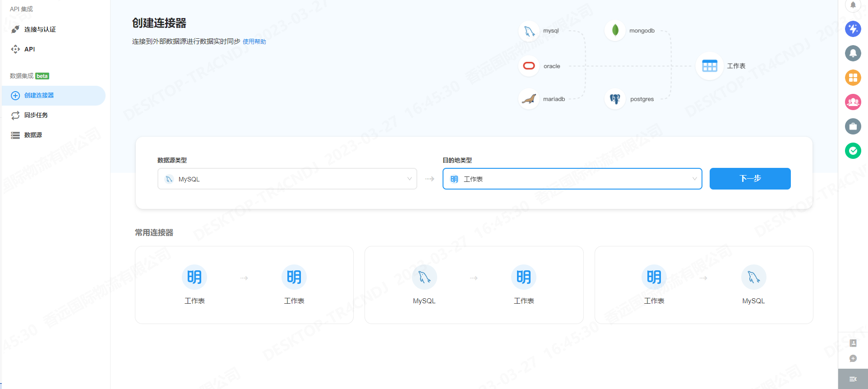Click the small top bell icon
The width and height of the screenshot is (868, 389).
click(853, 5)
